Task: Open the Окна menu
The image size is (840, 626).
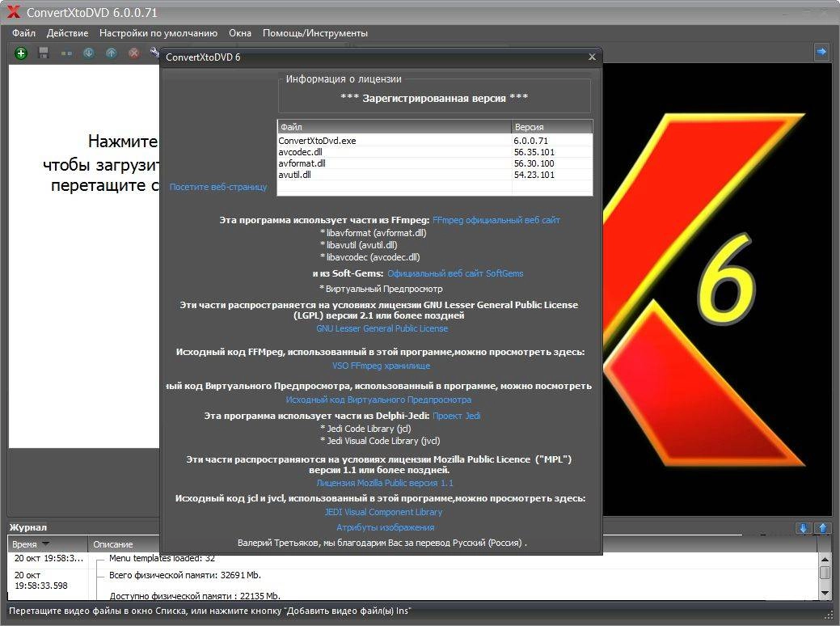Action: [240, 33]
